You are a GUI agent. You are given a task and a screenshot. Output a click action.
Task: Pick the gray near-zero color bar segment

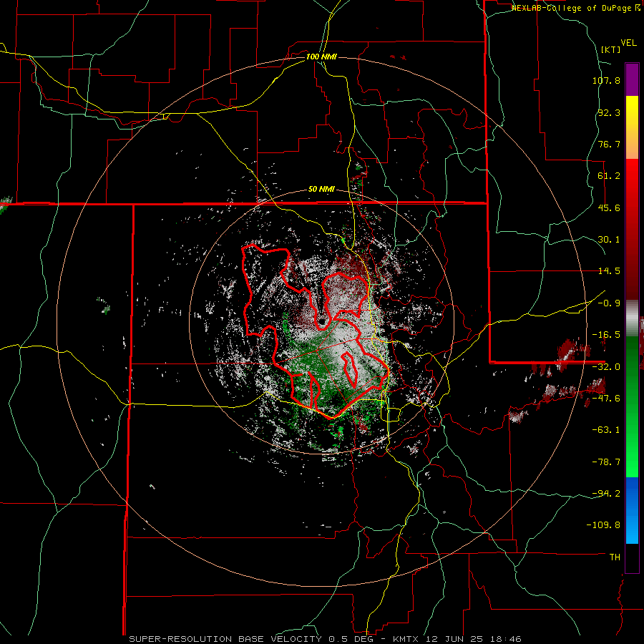[632, 318]
